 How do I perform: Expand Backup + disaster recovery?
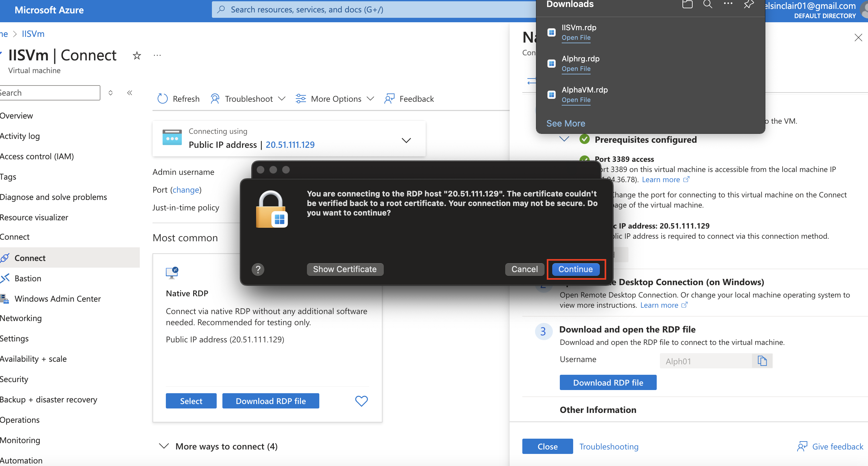pos(49,400)
